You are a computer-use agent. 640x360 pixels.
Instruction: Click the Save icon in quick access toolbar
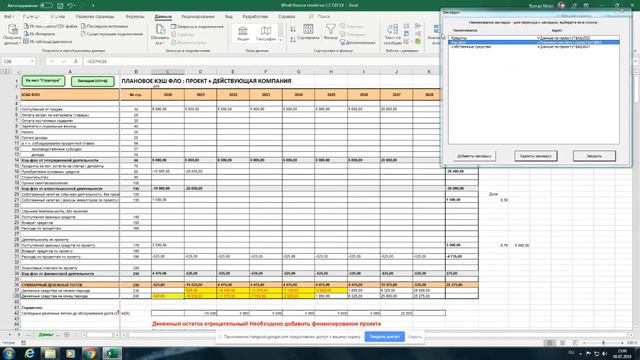(x=60, y=6)
